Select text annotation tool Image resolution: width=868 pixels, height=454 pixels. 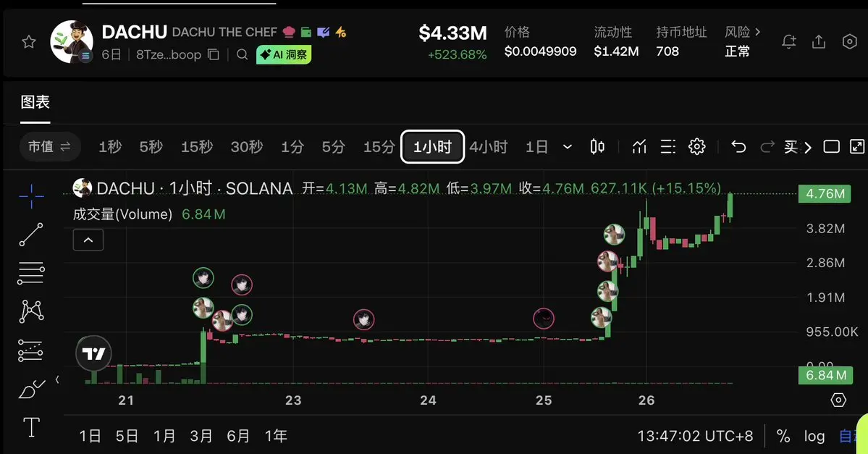point(31,427)
